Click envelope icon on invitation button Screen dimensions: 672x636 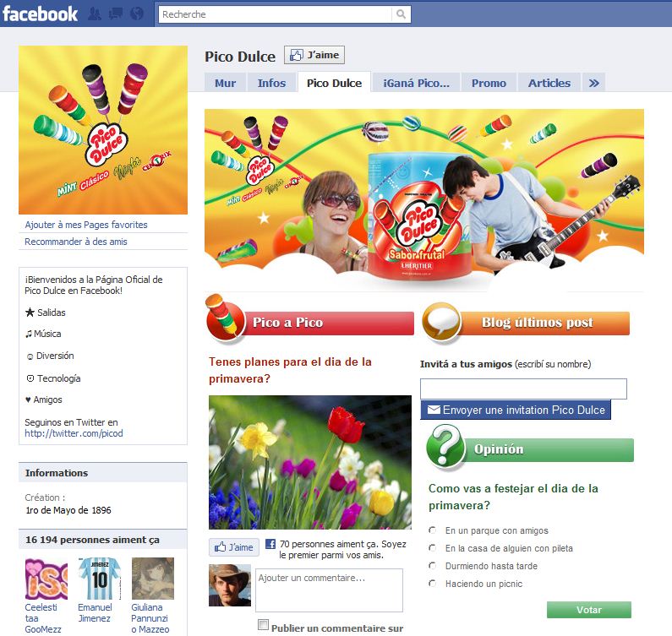(x=434, y=410)
